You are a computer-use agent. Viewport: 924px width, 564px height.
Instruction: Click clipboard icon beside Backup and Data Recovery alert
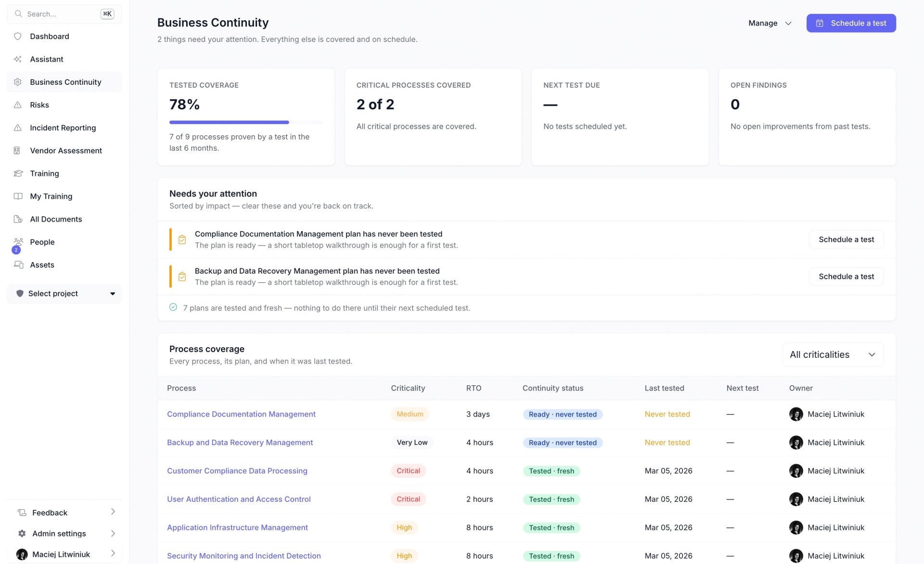pyautogui.click(x=182, y=276)
